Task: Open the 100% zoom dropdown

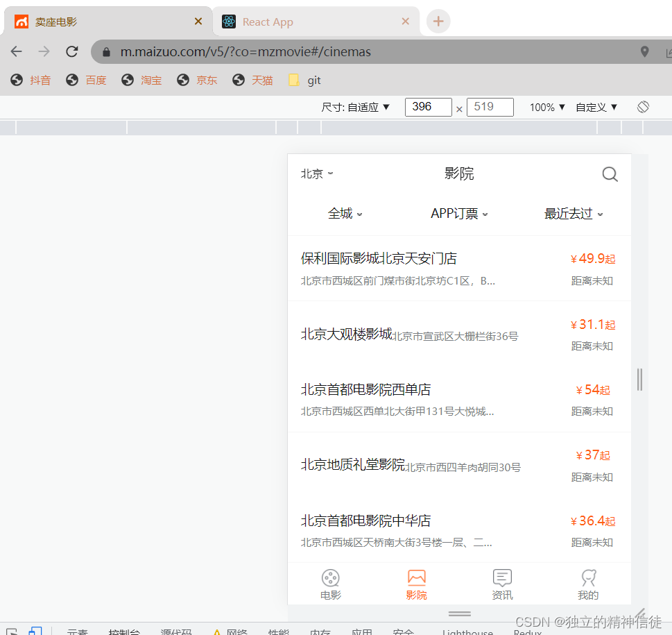Action: pyautogui.click(x=547, y=107)
